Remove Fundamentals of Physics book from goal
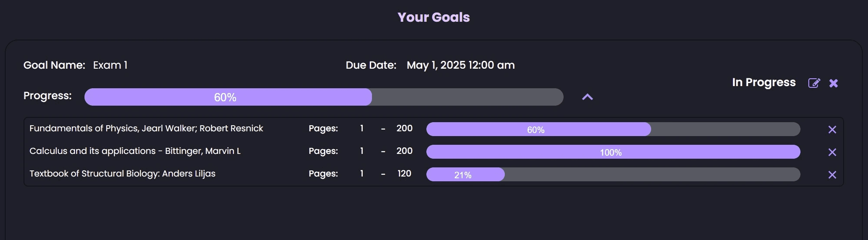This screenshot has width=868, height=240. [832, 130]
